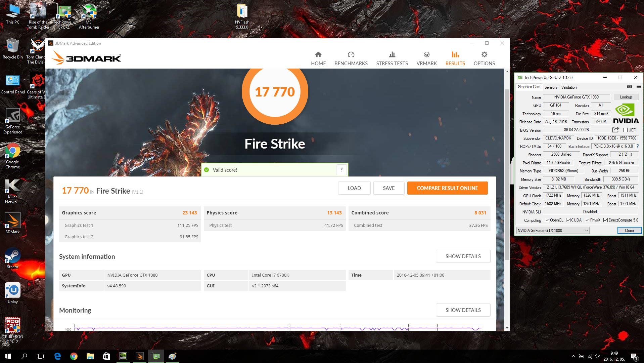Click the SAVE result button

click(388, 188)
